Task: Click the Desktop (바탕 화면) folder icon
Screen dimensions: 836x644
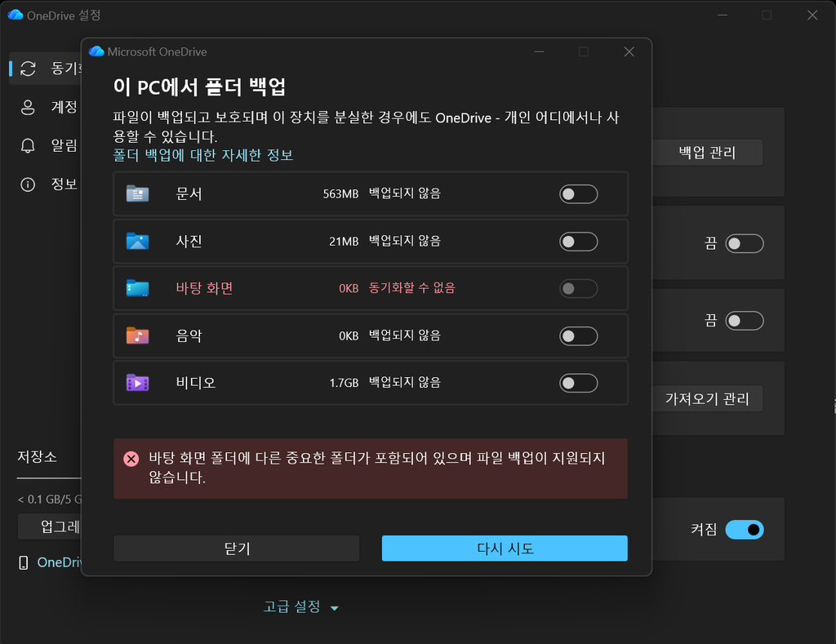Action: point(137,288)
